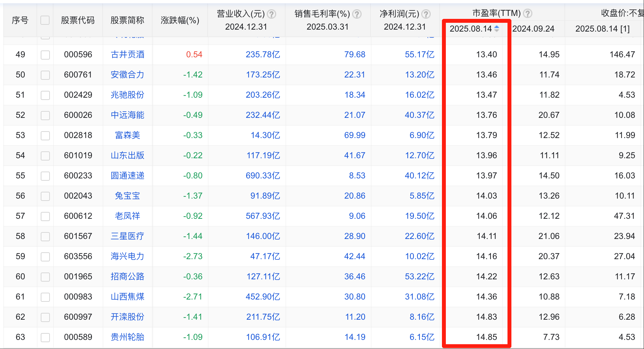The height and width of the screenshot is (349, 644).
Task: Open help icon beside 市盈率(TTM)
Action: coord(528,13)
